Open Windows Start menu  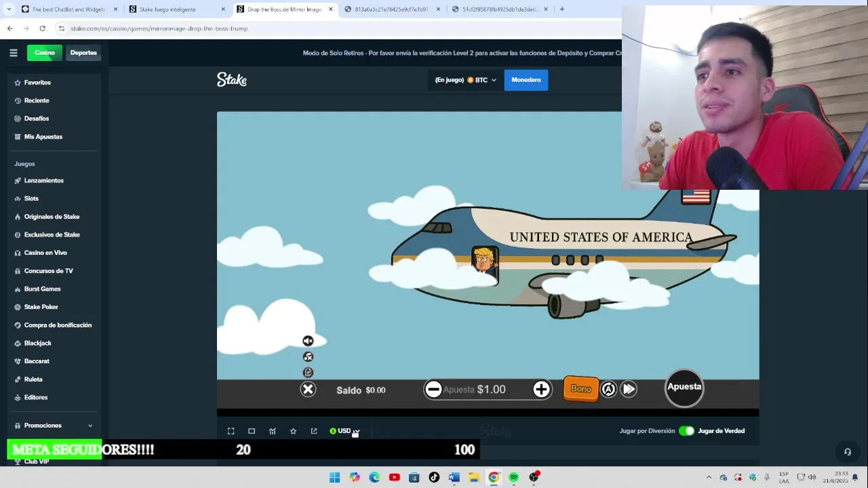pos(334,477)
